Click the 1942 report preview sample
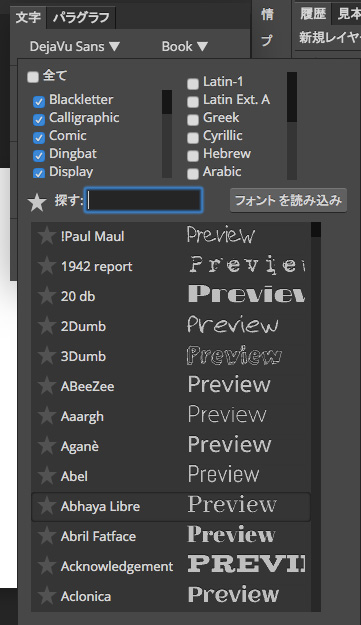This screenshot has height=625, width=361. 246,264
